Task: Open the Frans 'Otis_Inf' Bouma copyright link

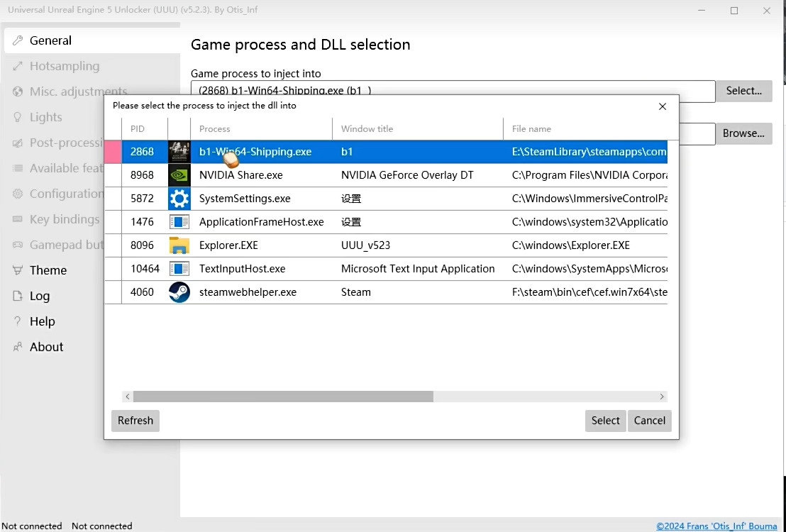Action: tap(720, 526)
